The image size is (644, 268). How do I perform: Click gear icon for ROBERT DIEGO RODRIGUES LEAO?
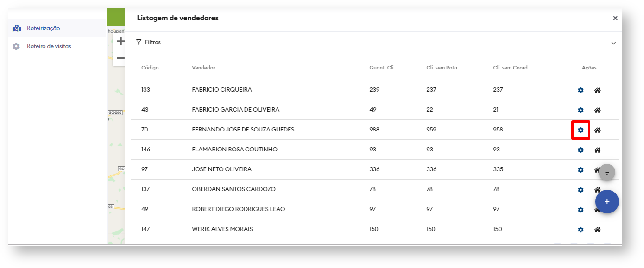pos(581,210)
